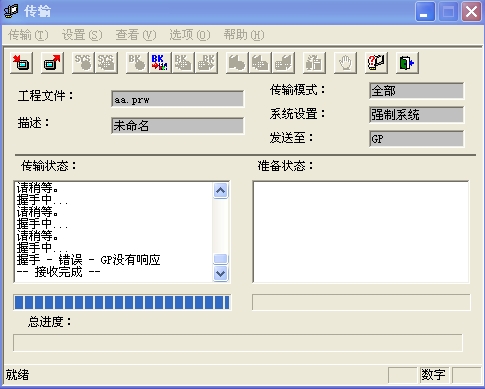This screenshot has width=485, height=389.
Task: Click the scrollbar thumb in transfer status list
Action: 221,259
